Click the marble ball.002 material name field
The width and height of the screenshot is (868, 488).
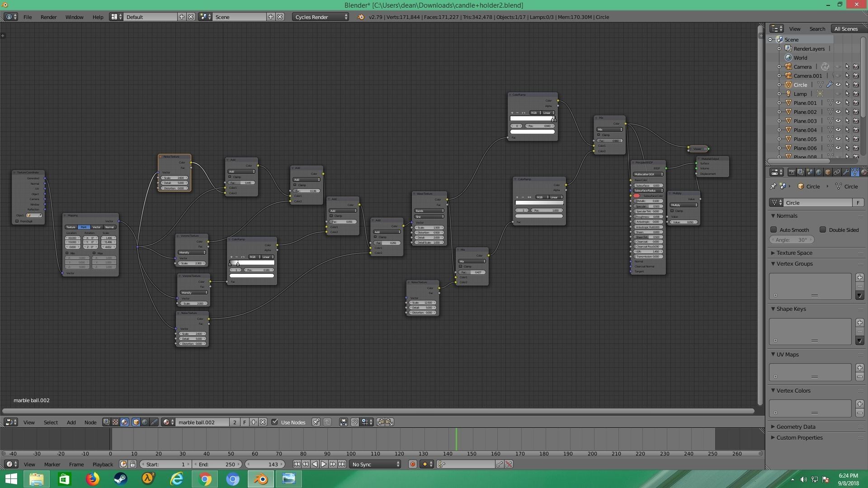tap(203, 422)
